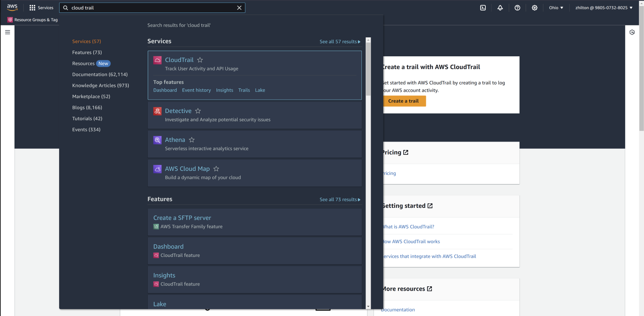This screenshot has height=316, width=644.
Task: Click the results scrollbar down arrow
Action: click(x=368, y=307)
